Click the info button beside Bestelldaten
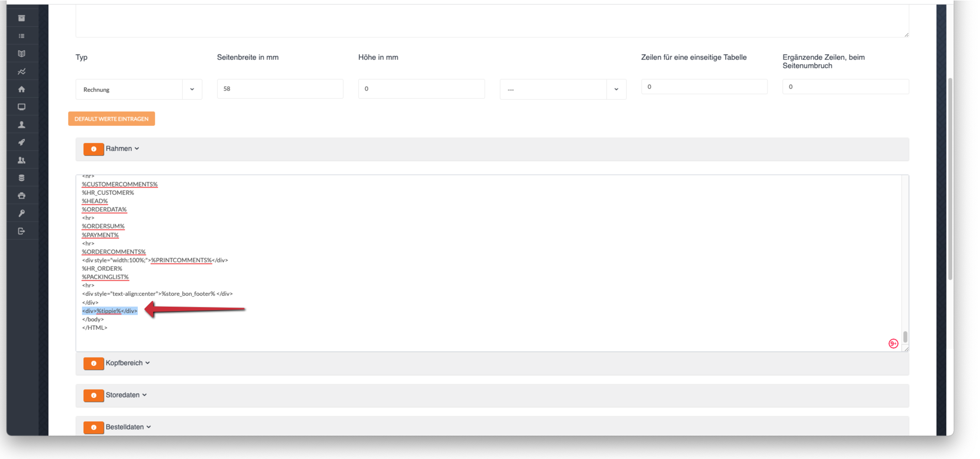This screenshot has width=980, height=459. click(x=93, y=427)
